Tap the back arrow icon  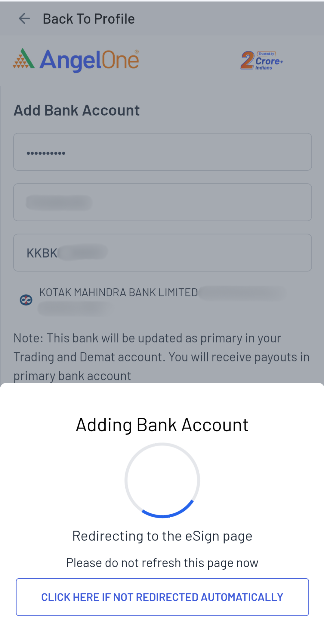point(24,19)
